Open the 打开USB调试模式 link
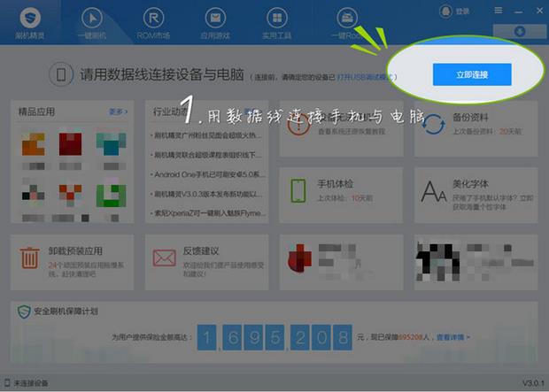This screenshot has height=392, width=549. click(366, 77)
